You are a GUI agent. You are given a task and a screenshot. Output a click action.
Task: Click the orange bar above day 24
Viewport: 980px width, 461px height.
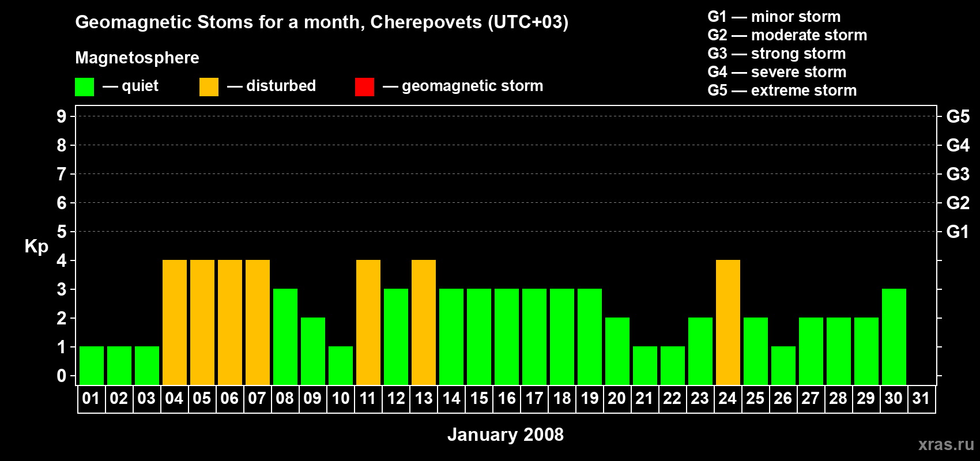click(x=728, y=322)
